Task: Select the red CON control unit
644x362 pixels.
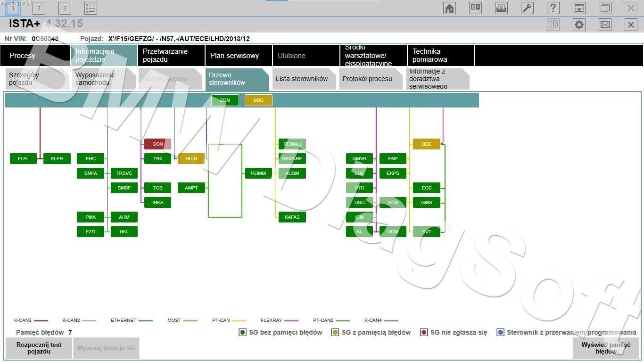Action: point(157,144)
